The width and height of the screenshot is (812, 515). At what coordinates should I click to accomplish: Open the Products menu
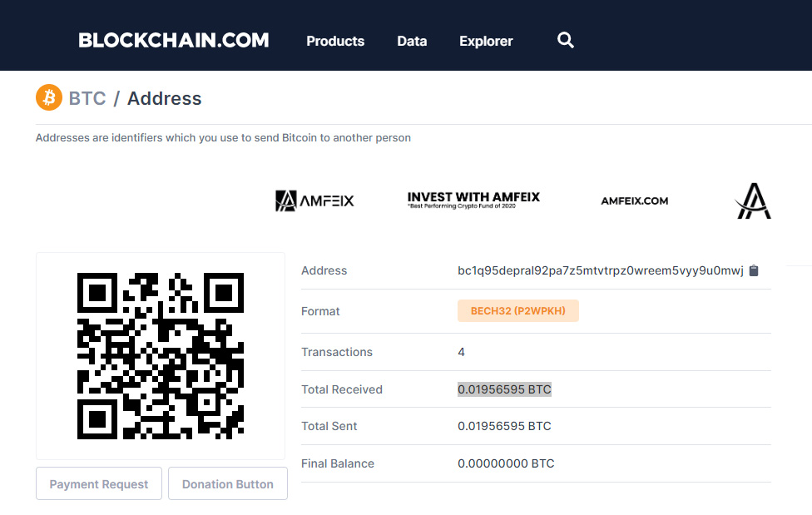pyautogui.click(x=335, y=41)
